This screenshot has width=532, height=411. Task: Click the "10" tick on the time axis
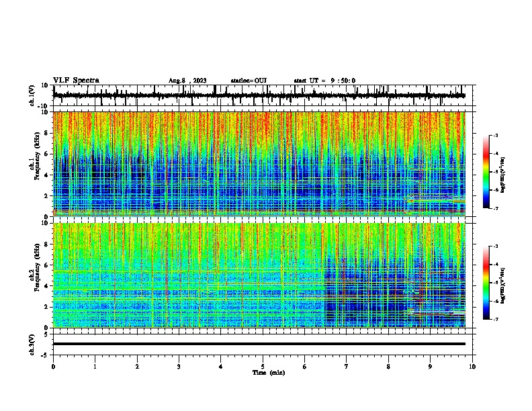[472, 367]
